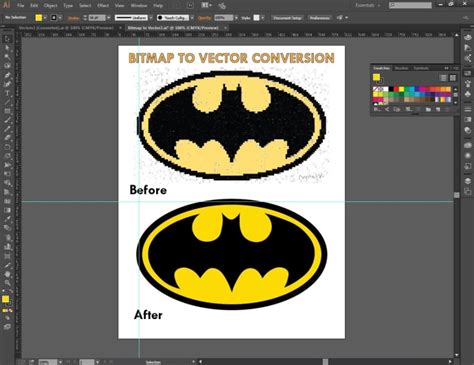Select the Line Segment tool
This screenshot has width=474, height=365.
7,102
